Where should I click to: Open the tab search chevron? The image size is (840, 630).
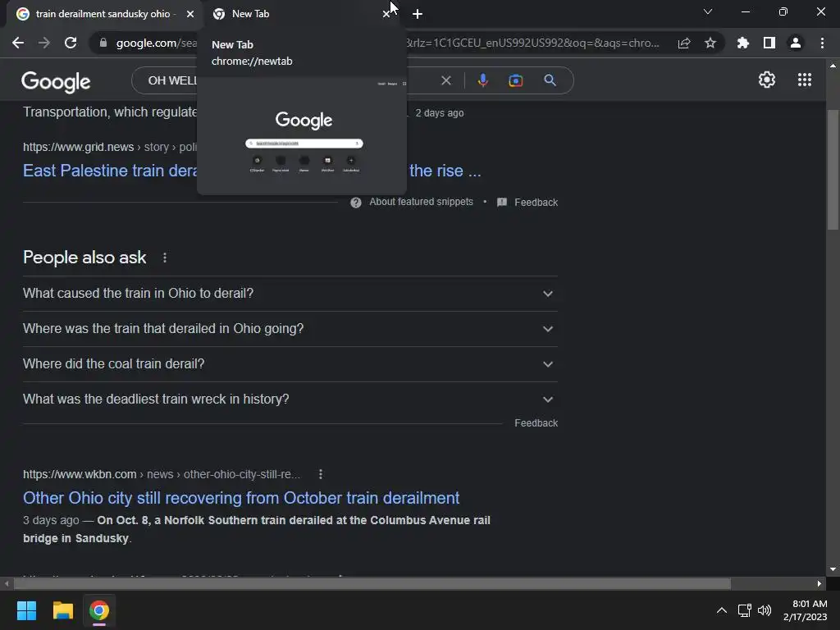pos(708,11)
